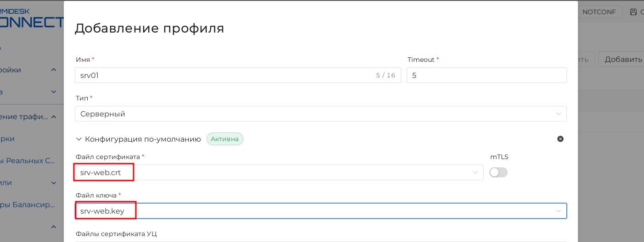Click the save floppy disk icon
The height and width of the screenshot is (242, 644).
click(634, 12)
